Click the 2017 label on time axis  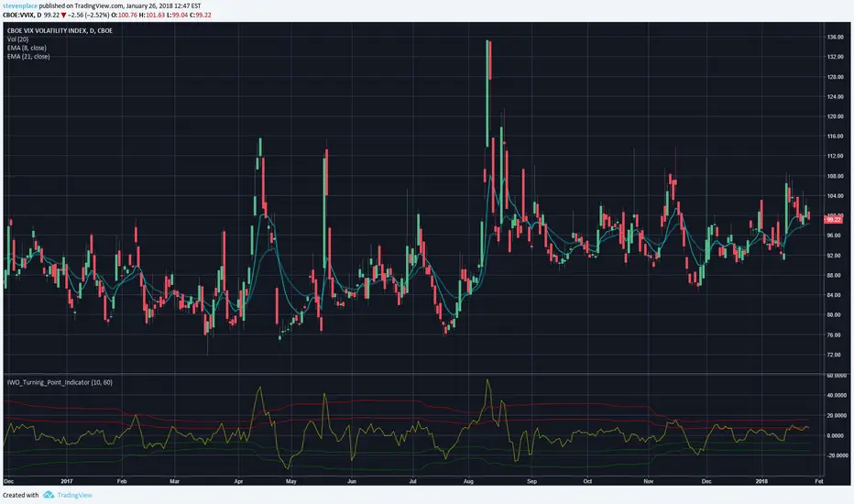tap(67, 481)
